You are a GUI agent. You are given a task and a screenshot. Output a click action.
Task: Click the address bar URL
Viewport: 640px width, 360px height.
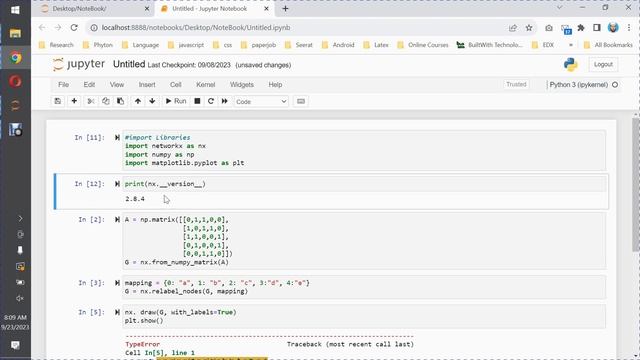[x=196, y=28]
